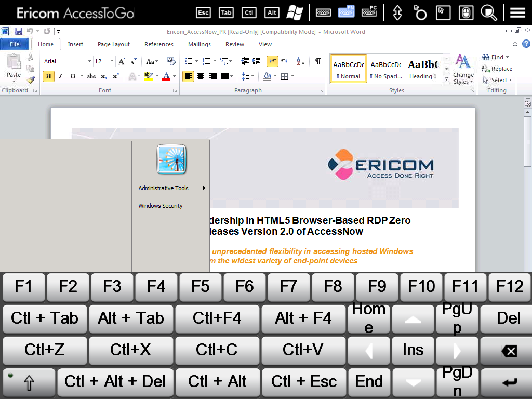Center the text alignment

[x=201, y=76]
